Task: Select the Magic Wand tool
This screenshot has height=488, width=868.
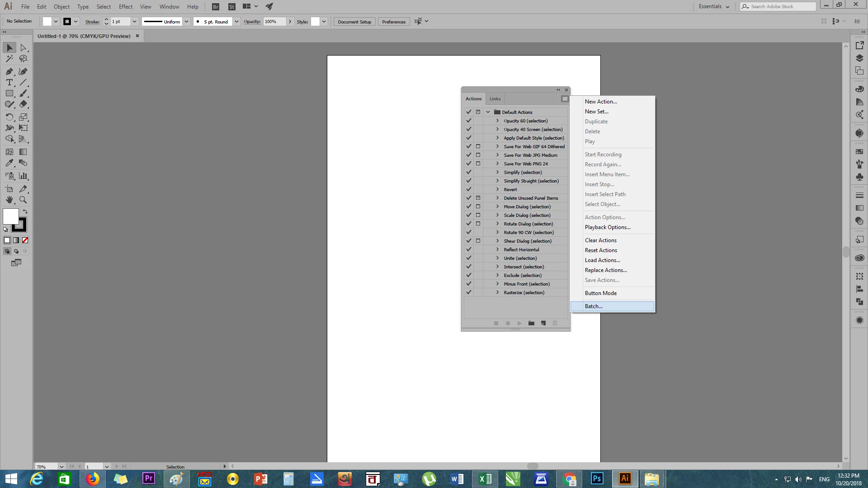Action: [x=9, y=59]
